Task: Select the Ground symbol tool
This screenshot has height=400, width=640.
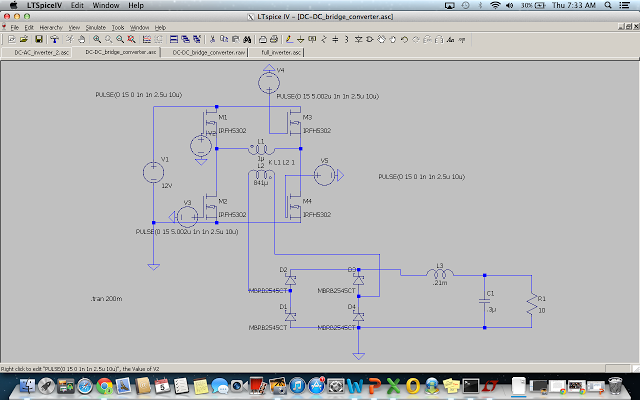Action: click(x=300, y=39)
